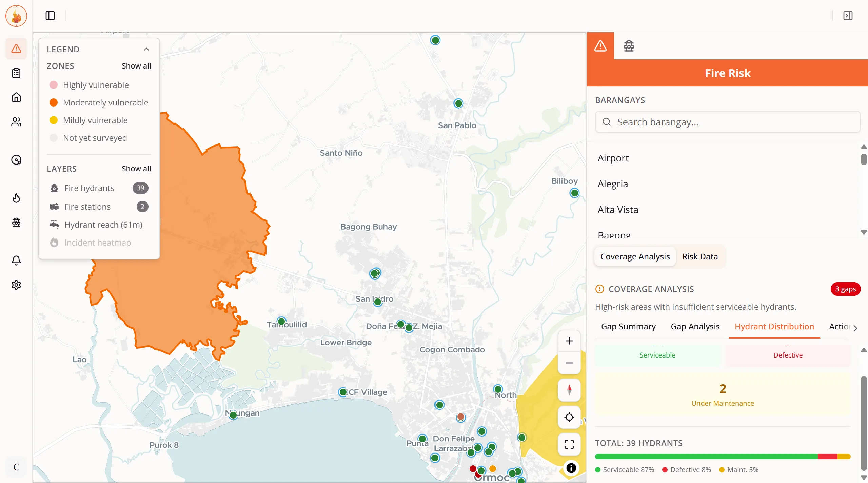This screenshot has height=483, width=868.
Task: Select the Hydrant Distribution tab
Action: [x=774, y=327]
